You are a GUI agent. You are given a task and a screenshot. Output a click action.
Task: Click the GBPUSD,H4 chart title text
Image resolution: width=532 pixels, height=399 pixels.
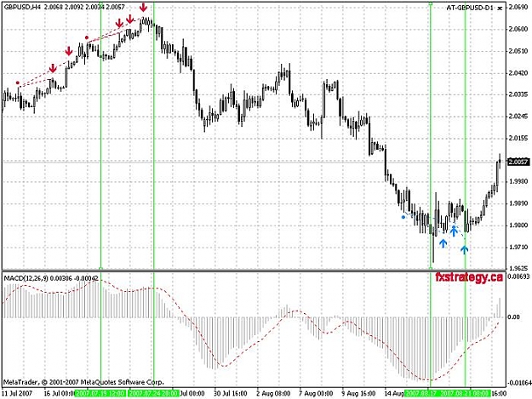tap(22, 7)
